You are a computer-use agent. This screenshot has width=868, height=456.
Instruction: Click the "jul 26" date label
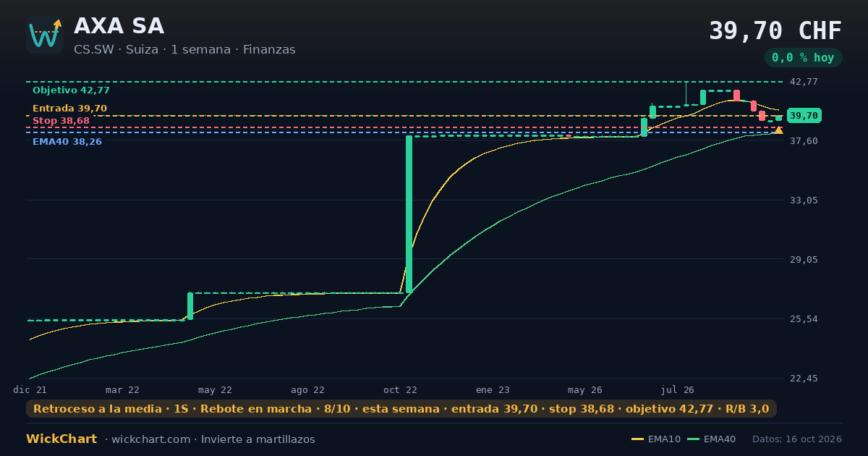click(x=678, y=389)
